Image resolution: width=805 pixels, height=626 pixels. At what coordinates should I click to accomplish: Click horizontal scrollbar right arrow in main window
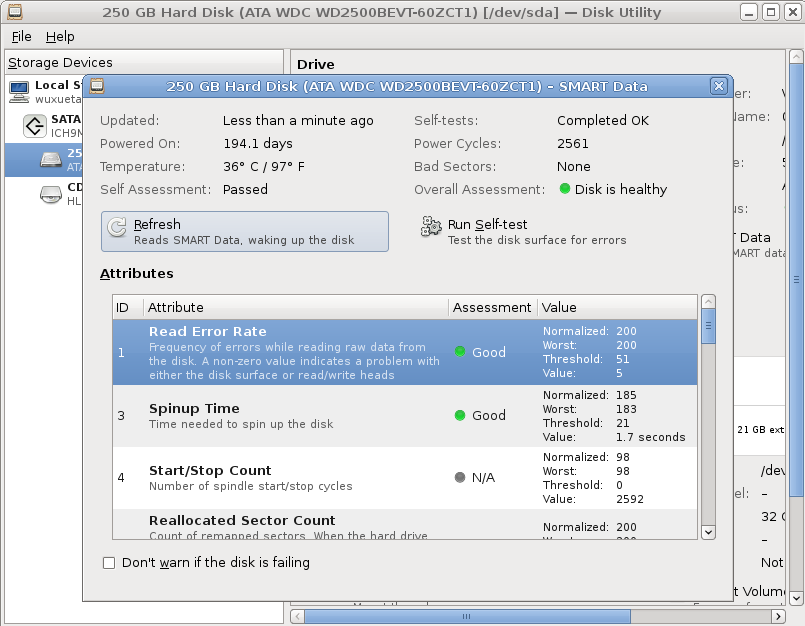[x=778, y=616]
